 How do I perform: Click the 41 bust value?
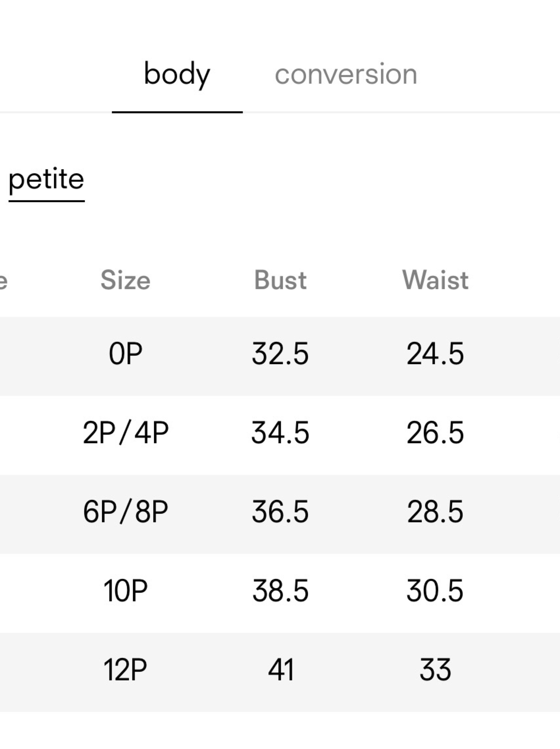click(280, 669)
